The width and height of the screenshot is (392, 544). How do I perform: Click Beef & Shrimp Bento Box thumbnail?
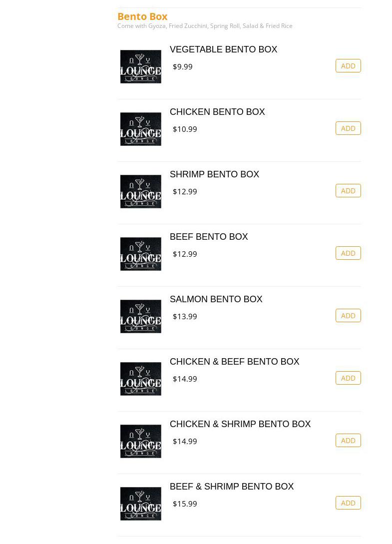(x=140, y=504)
